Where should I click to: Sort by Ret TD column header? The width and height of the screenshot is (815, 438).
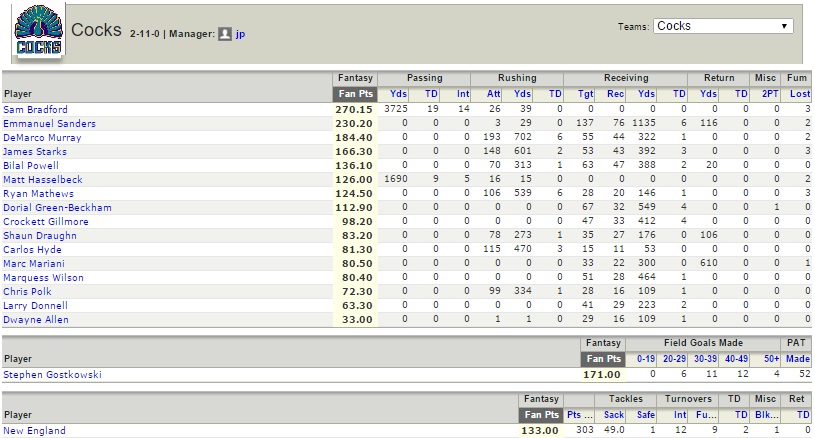click(x=804, y=415)
